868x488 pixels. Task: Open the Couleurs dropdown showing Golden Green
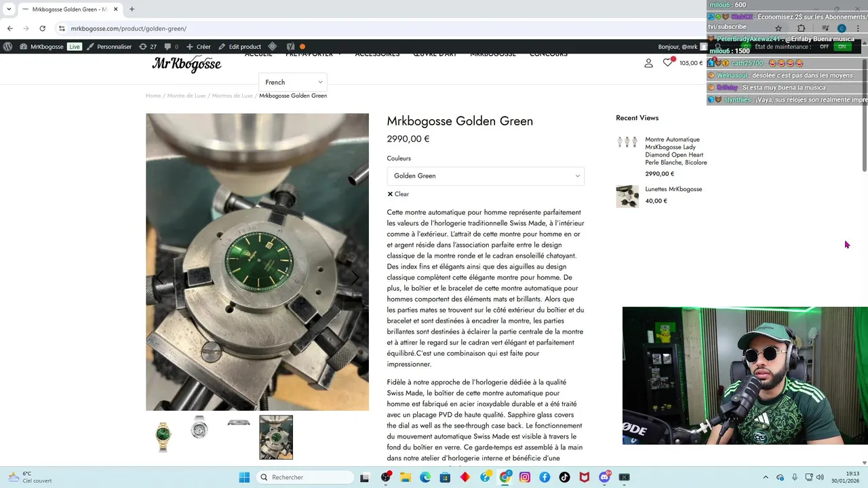coord(486,176)
